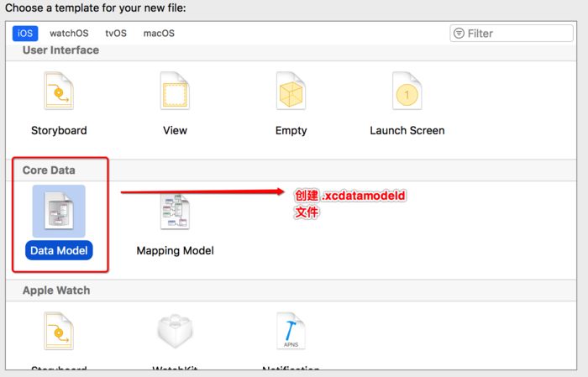Click the Data Model template icon
The image size is (588, 377).
(59, 211)
